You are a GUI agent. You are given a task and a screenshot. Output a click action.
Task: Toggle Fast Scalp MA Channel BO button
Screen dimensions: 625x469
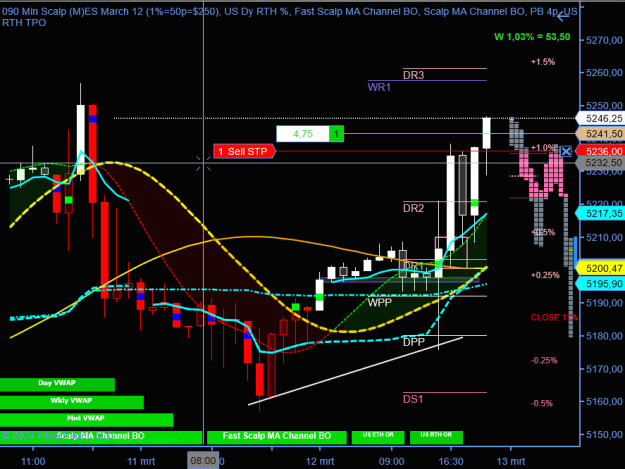click(x=277, y=437)
